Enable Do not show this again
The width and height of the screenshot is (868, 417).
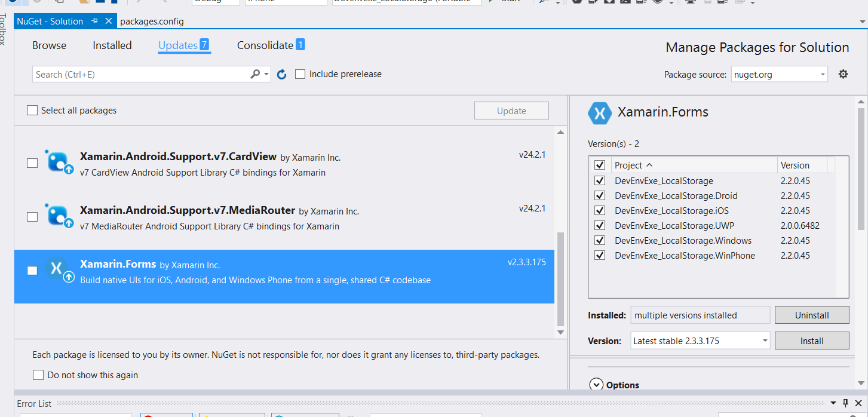click(x=38, y=375)
